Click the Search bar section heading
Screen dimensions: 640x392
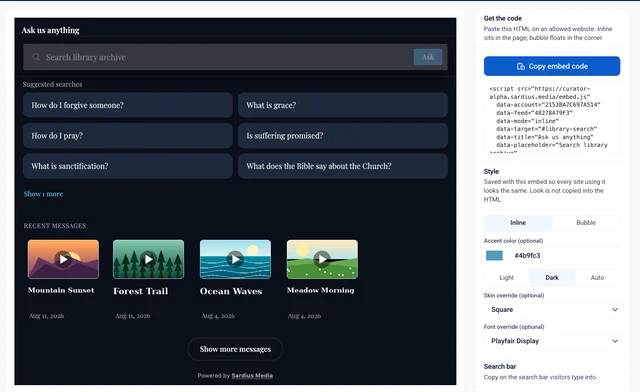click(x=500, y=366)
